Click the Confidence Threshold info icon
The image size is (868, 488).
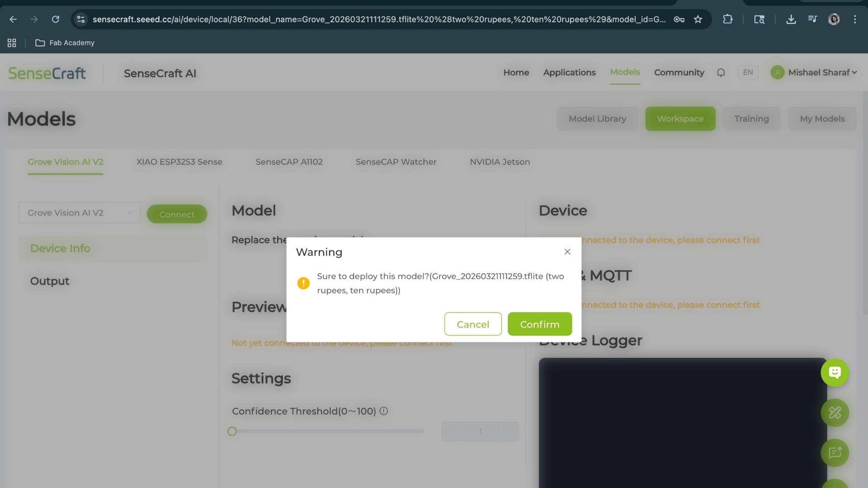tap(383, 411)
